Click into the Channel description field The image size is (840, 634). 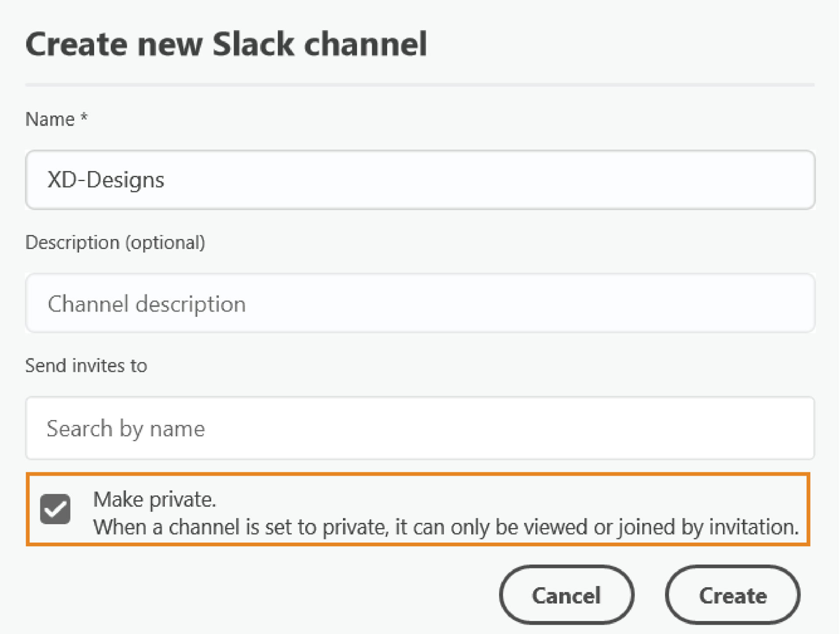(420, 303)
